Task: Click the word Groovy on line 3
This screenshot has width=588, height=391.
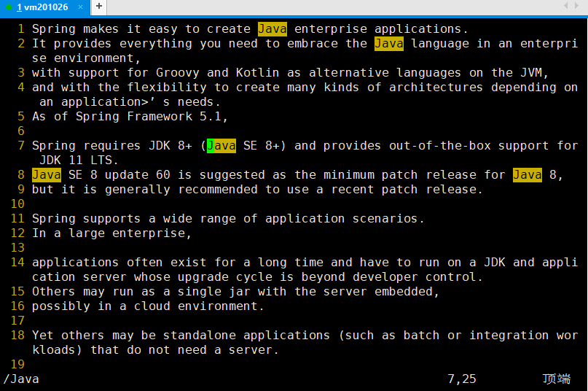Action: (x=178, y=73)
